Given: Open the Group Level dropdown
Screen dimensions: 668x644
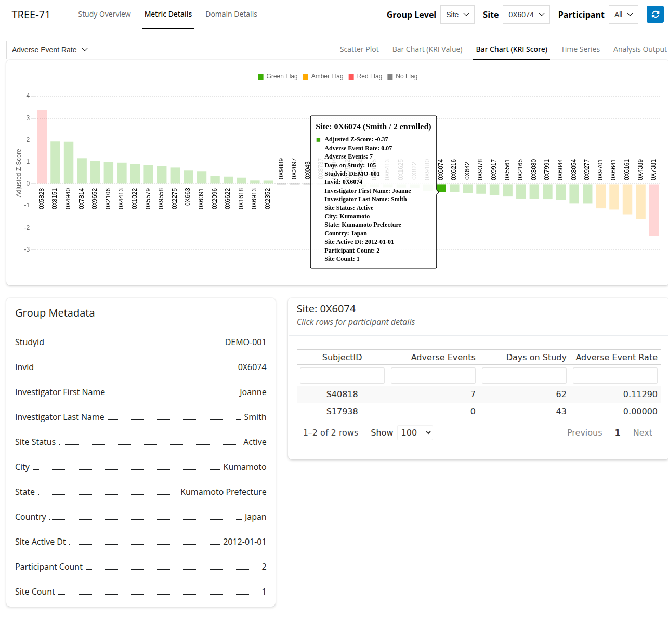Looking at the screenshot, I should pyautogui.click(x=457, y=15).
